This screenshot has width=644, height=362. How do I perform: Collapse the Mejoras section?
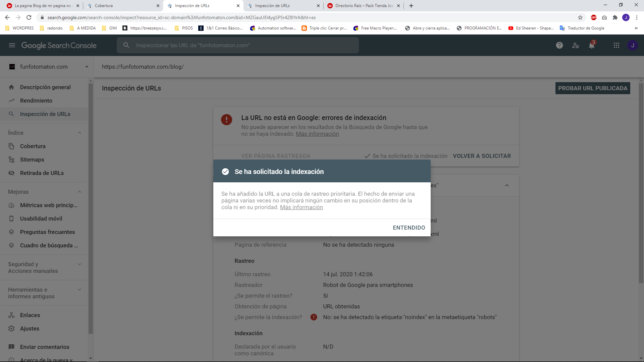point(79,192)
